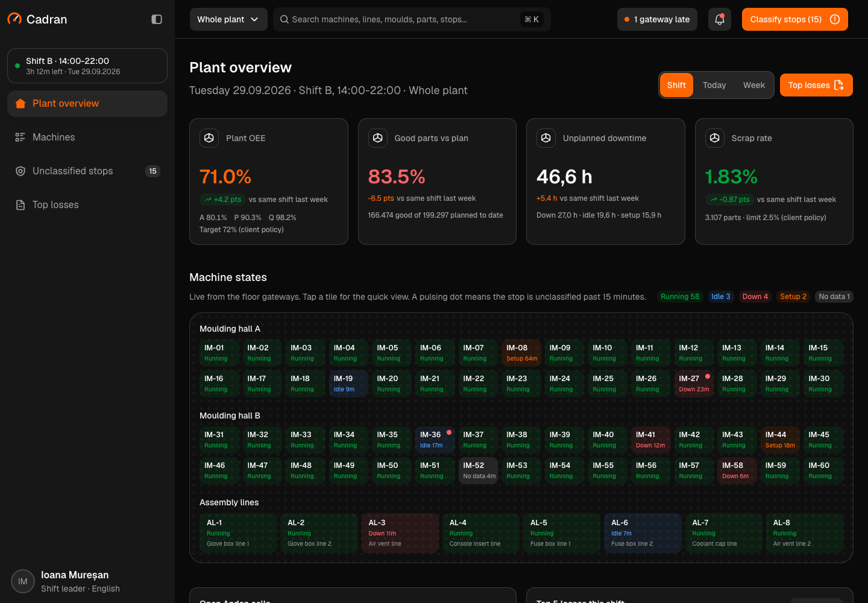The height and width of the screenshot is (603, 868).
Task: Click the Top losses document icon in sidebar
Action: pyautogui.click(x=20, y=205)
